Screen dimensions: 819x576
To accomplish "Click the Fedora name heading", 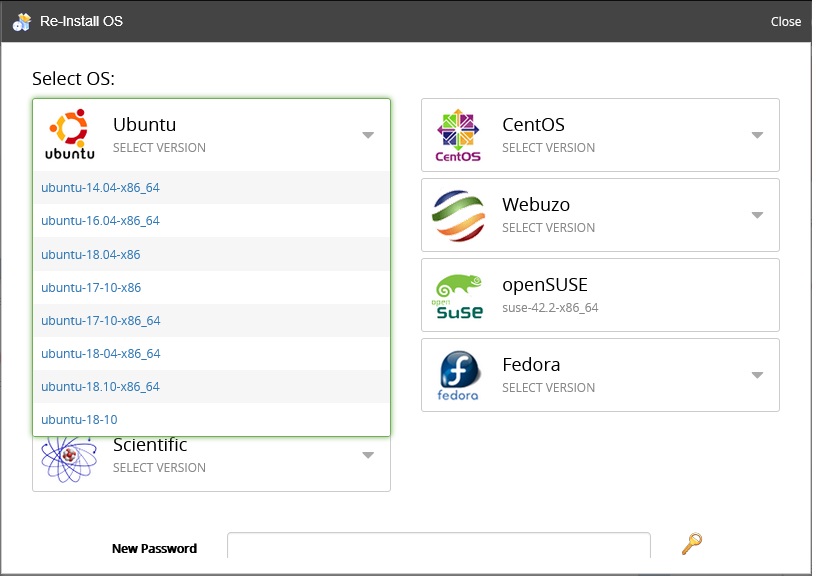I will 531,365.
